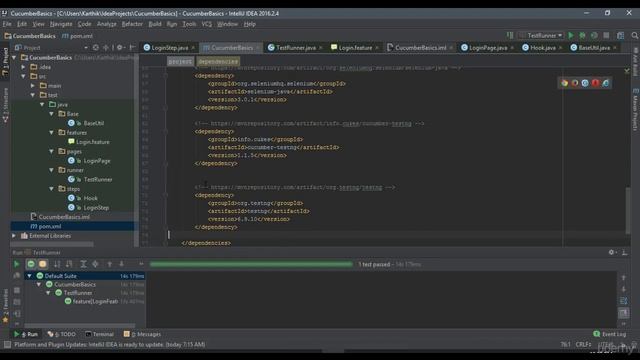
Task: Close the BaseUtil.java tab
Action: [615, 48]
